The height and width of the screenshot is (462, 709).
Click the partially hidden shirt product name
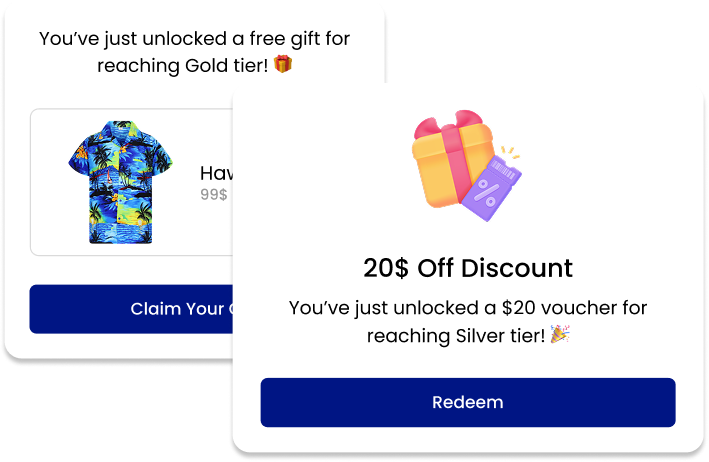tap(217, 173)
